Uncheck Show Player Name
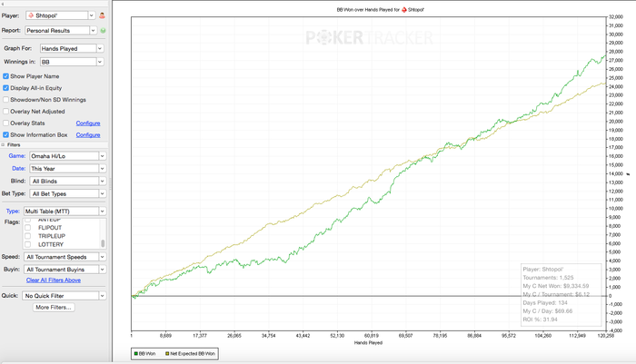636x364 pixels. 5,76
